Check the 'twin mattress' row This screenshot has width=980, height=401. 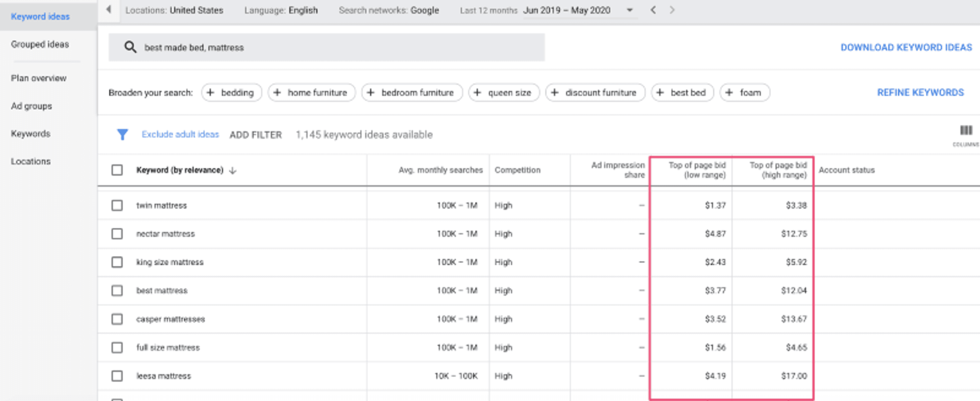pos(117,205)
